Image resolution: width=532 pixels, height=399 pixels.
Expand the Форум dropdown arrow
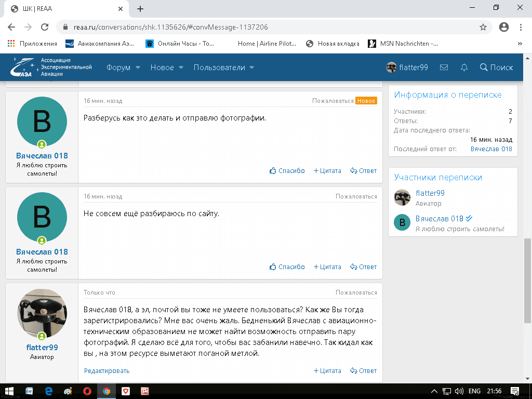(138, 68)
